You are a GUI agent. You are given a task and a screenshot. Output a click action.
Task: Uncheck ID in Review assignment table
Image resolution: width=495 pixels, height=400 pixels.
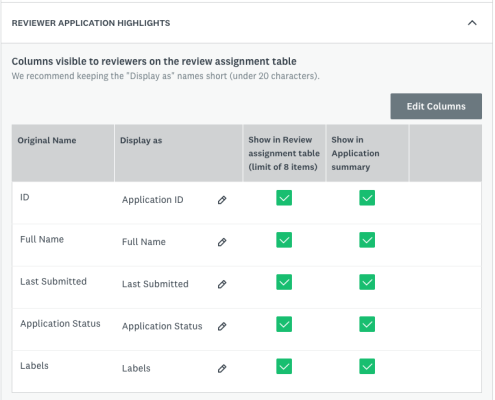[x=284, y=198]
